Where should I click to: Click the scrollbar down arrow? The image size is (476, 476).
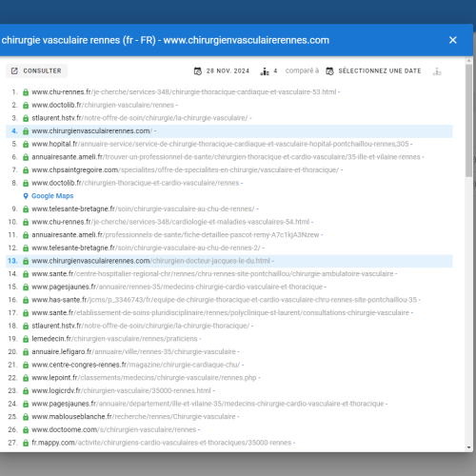[469, 447]
